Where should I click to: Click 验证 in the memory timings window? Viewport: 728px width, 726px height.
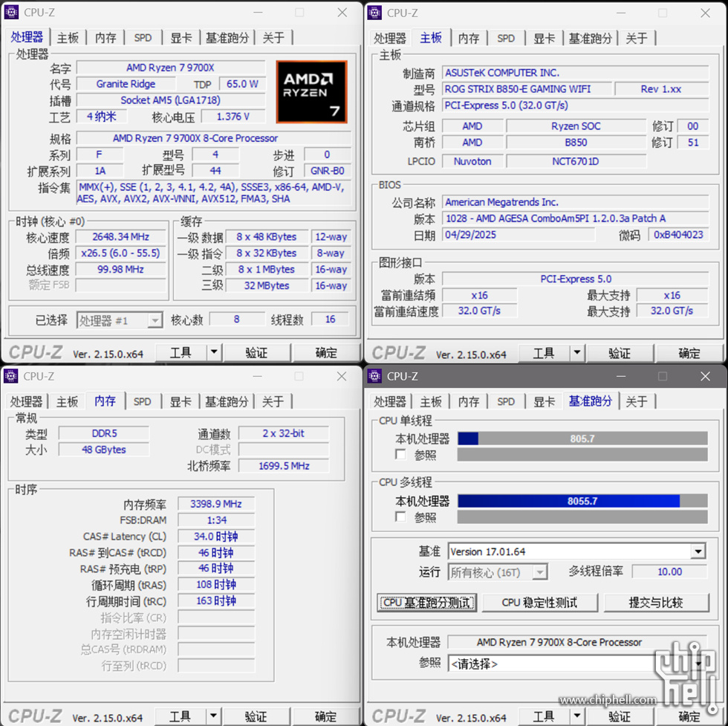pyautogui.click(x=256, y=716)
